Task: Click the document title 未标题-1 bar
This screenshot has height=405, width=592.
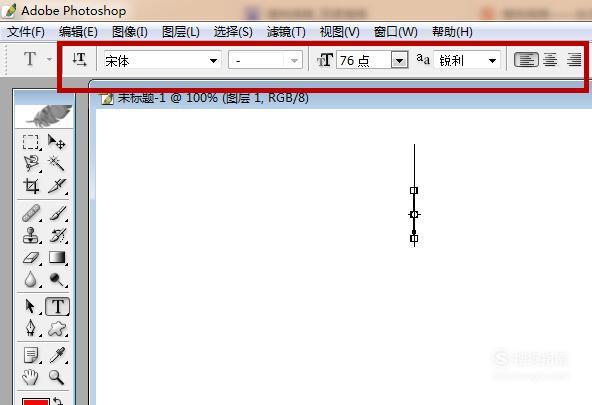Action: pos(213,98)
